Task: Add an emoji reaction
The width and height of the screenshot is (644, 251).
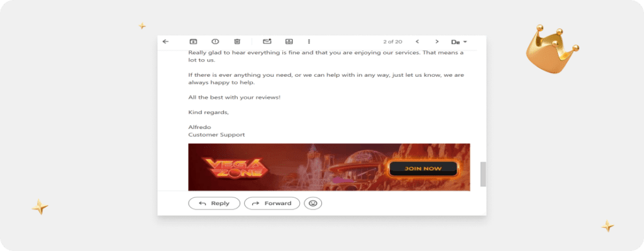Action: [313, 203]
